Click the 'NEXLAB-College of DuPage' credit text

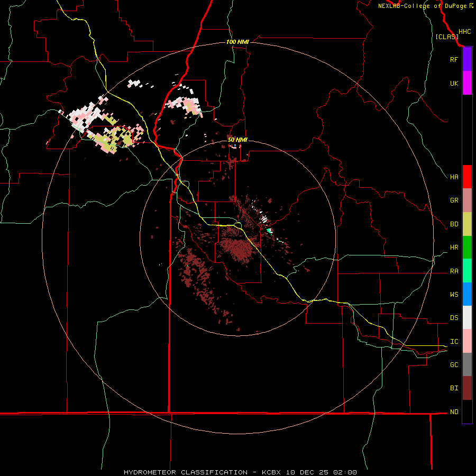(x=422, y=6)
